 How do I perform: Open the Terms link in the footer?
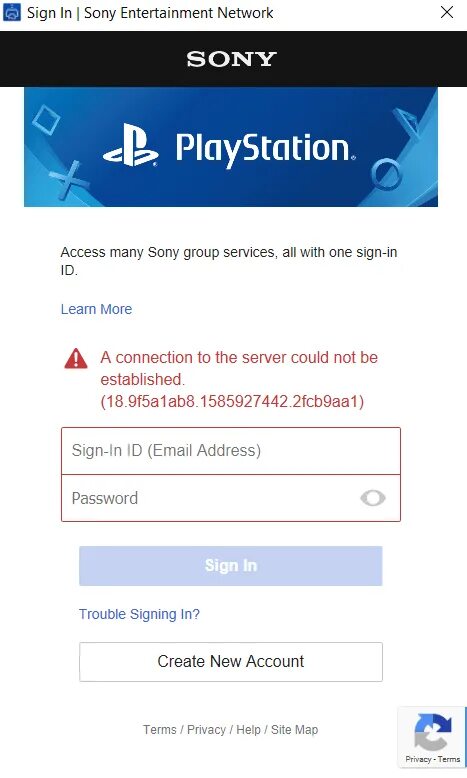pos(160,730)
